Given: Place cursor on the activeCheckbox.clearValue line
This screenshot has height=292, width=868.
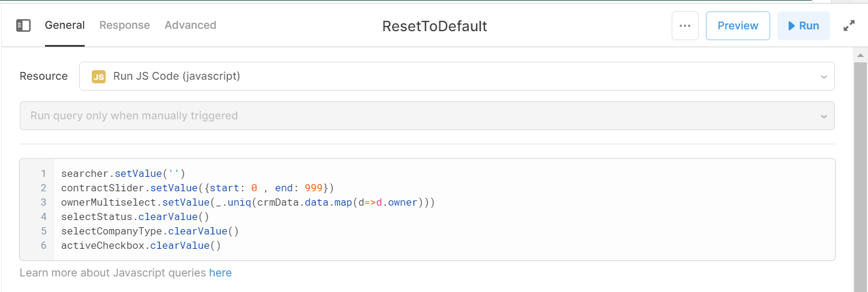Looking at the screenshot, I should point(141,246).
